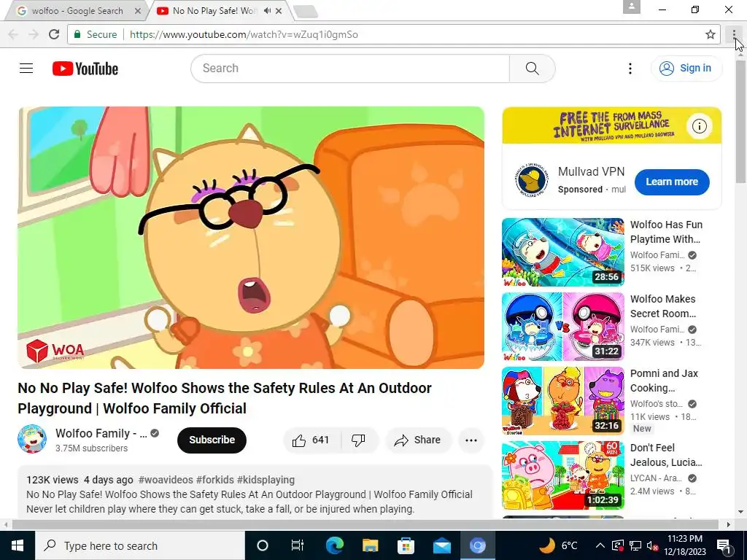
Task: Click the muted volume tray icon
Action: coord(651,545)
